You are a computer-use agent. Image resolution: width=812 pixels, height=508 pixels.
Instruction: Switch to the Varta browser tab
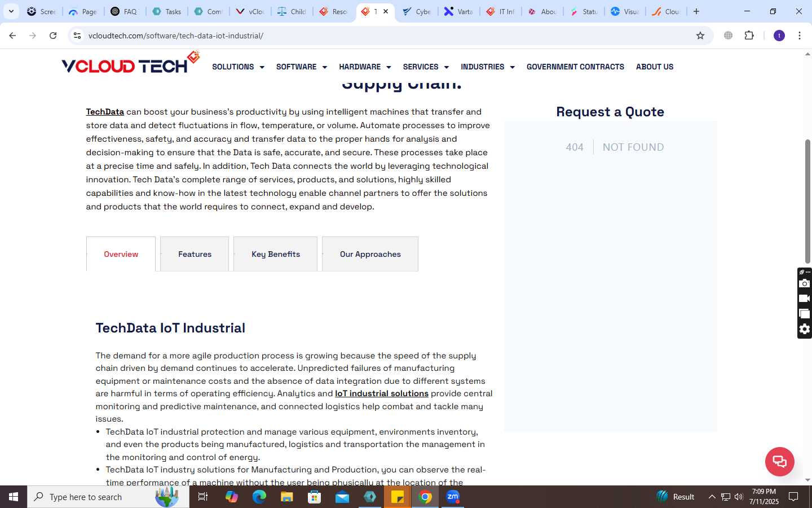click(x=458, y=11)
